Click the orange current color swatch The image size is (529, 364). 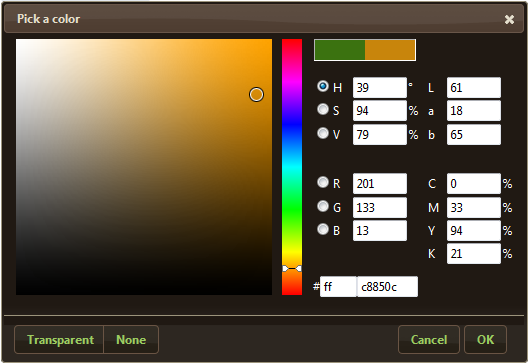click(390, 50)
